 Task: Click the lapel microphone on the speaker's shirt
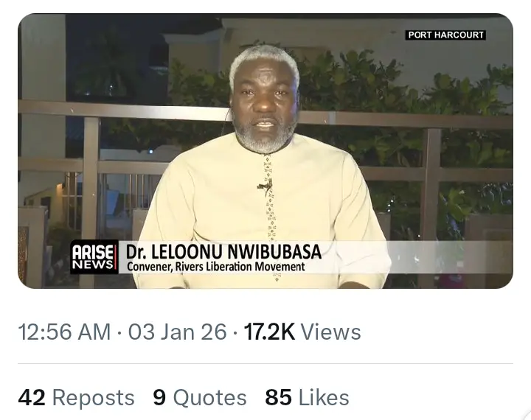pyautogui.click(x=265, y=185)
